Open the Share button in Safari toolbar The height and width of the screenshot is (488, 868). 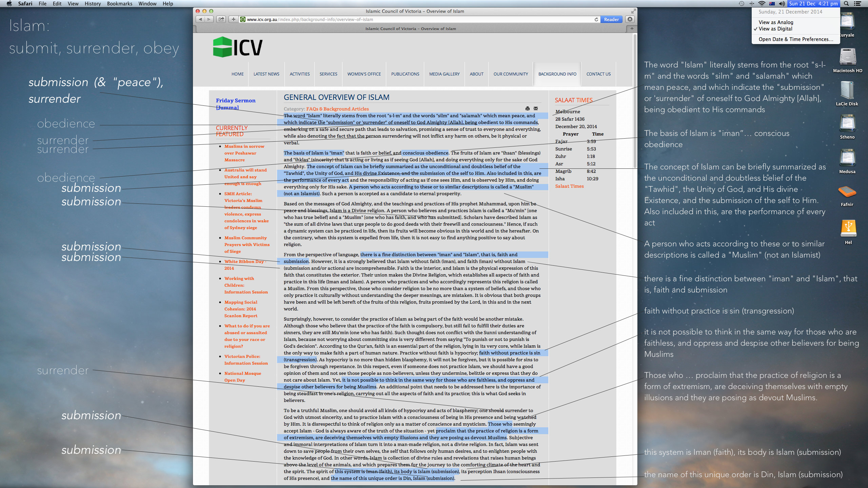pyautogui.click(x=221, y=19)
